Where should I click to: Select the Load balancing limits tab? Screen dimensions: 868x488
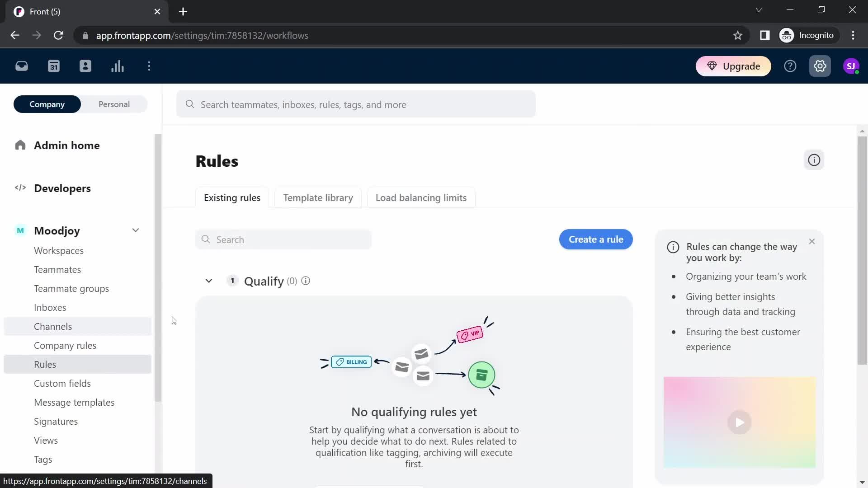tap(421, 198)
